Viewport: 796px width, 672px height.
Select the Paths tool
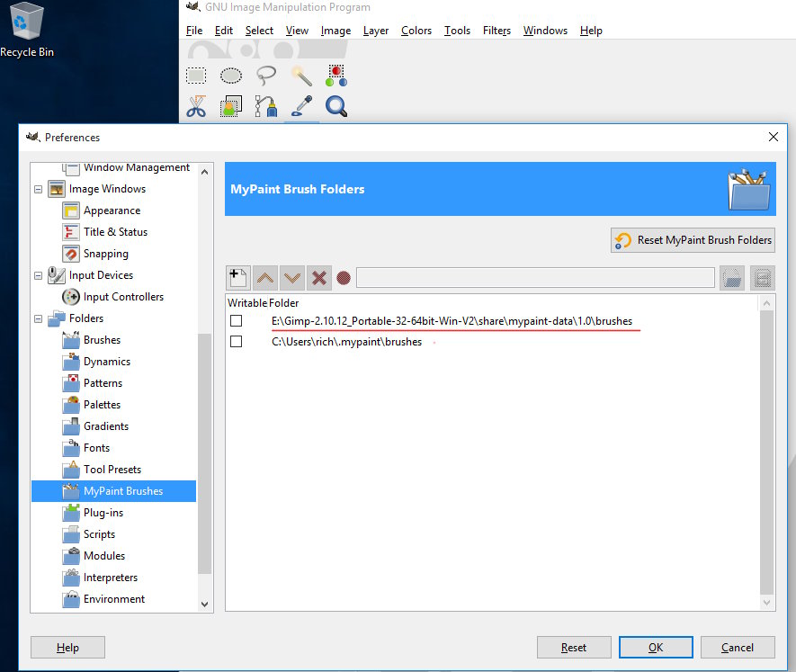click(x=266, y=107)
